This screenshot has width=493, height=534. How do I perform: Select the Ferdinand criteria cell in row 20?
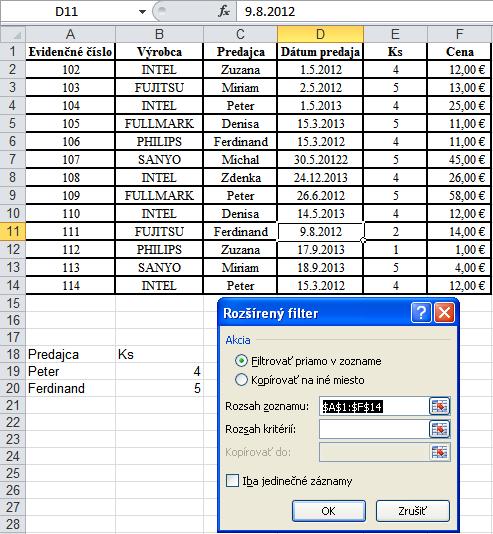pos(70,388)
